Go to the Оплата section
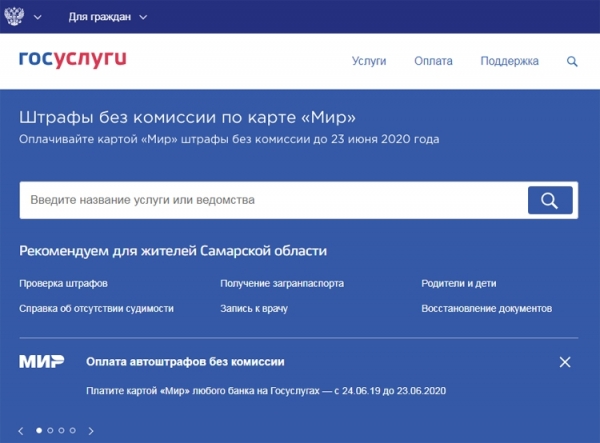The width and height of the screenshot is (600, 443). point(433,61)
